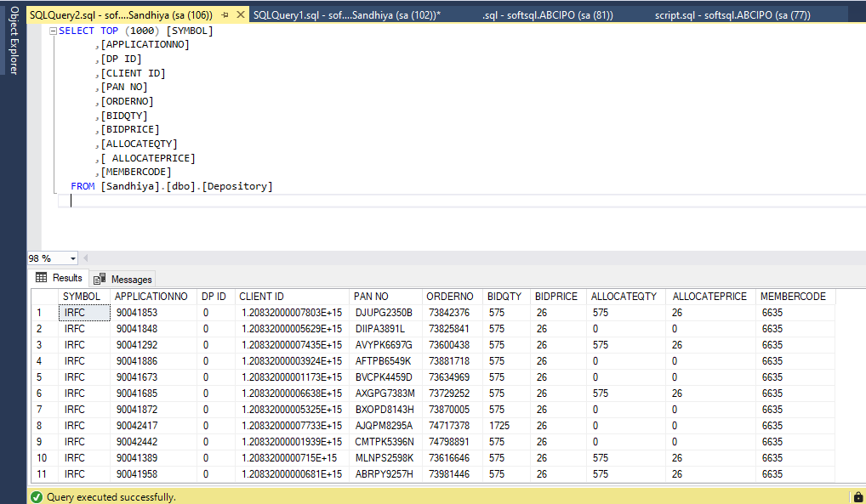Show the Messages tab

[123, 279]
